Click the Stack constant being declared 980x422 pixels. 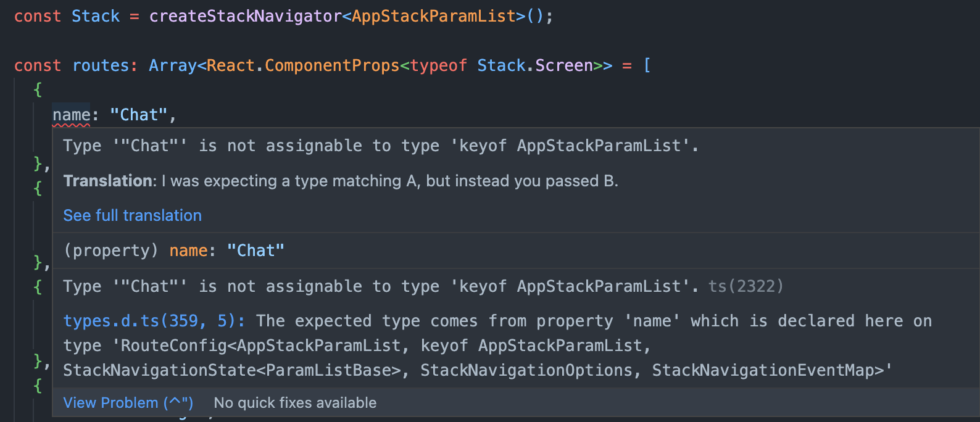[96, 16]
